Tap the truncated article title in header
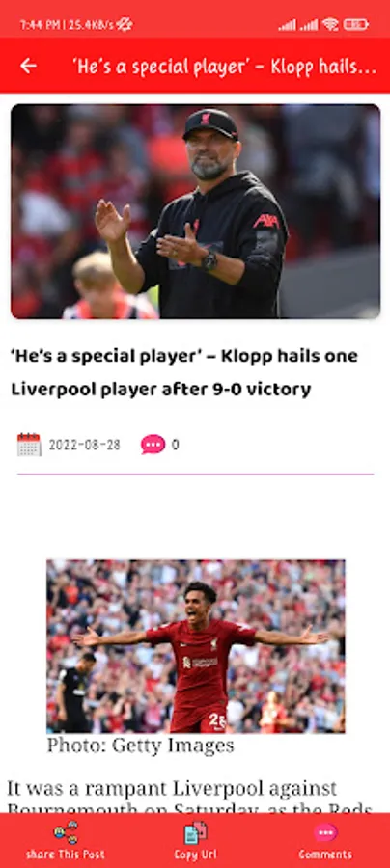 (x=224, y=67)
